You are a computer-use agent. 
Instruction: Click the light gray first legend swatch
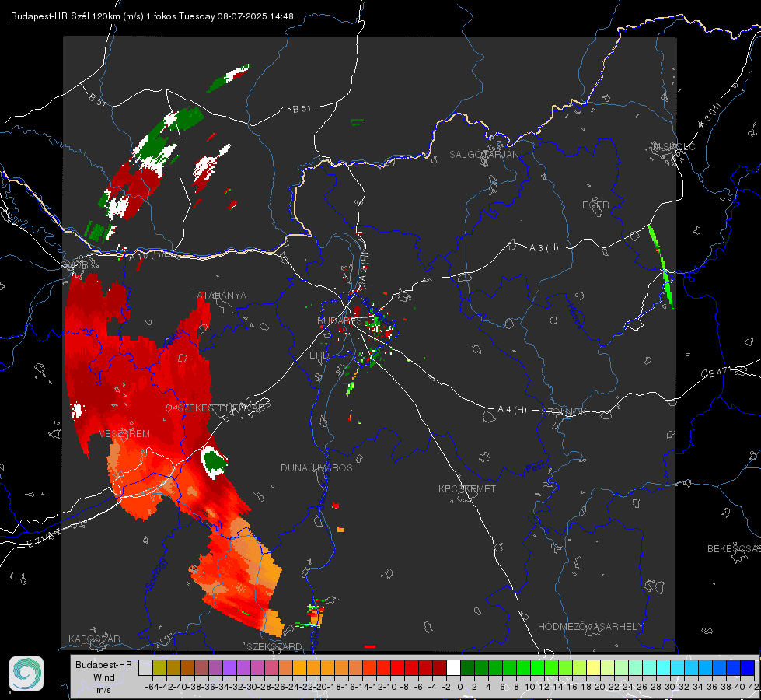[145, 667]
